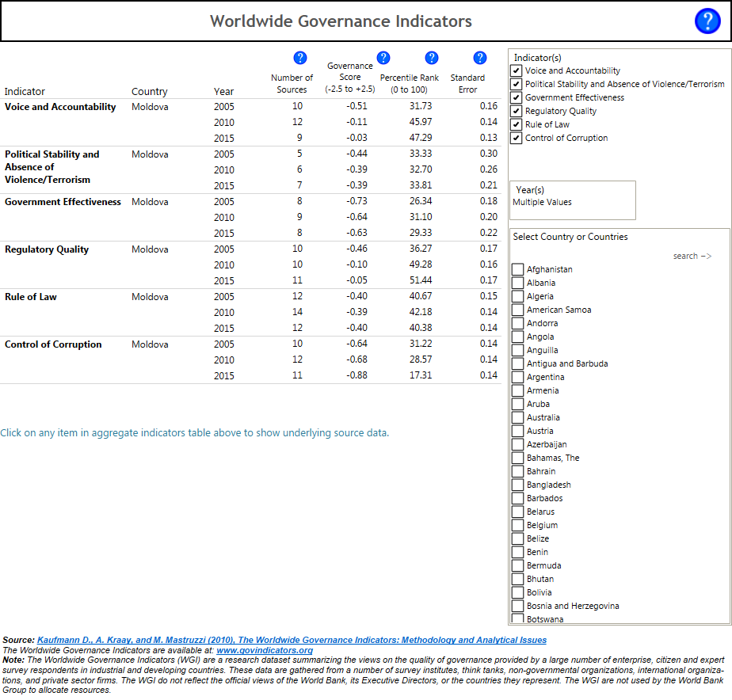This screenshot has height=700, width=732.
Task: Open help icon above Number of Sources
Action: 299,58
